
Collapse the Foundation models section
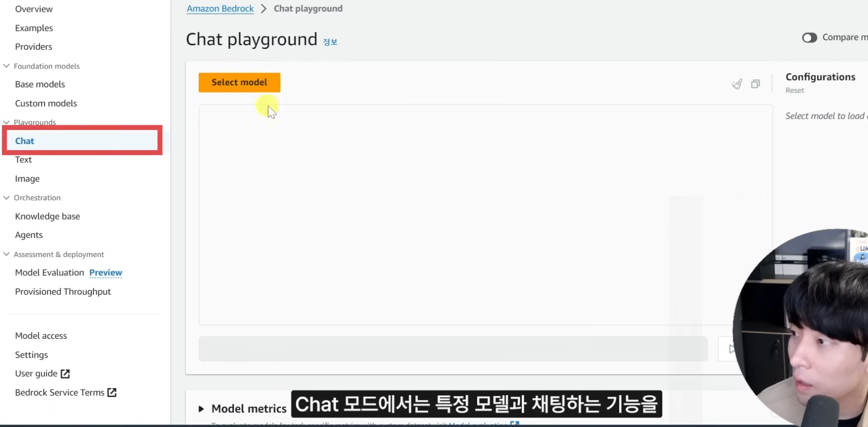(7, 66)
